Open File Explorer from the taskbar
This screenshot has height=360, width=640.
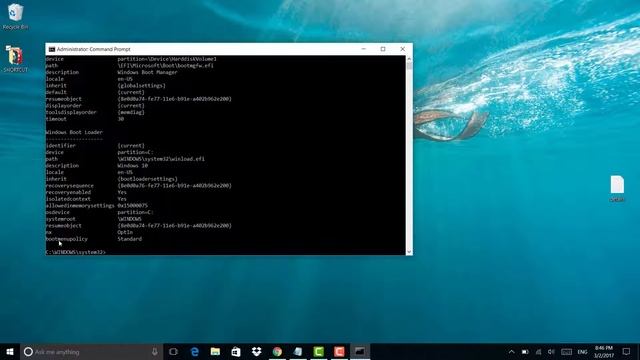[215, 351]
